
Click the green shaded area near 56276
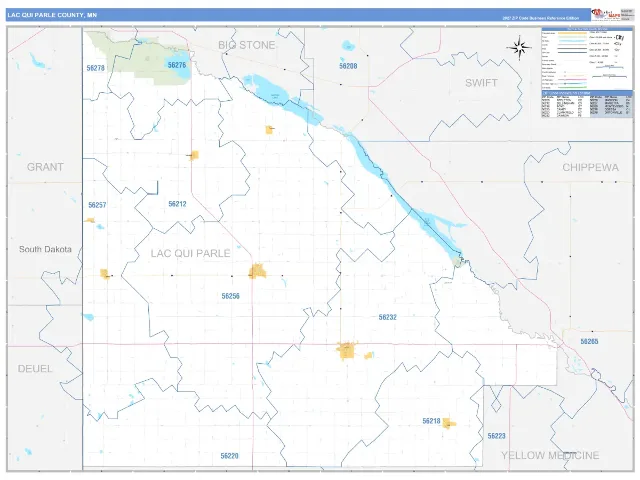pyautogui.click(x=139, y=59)
